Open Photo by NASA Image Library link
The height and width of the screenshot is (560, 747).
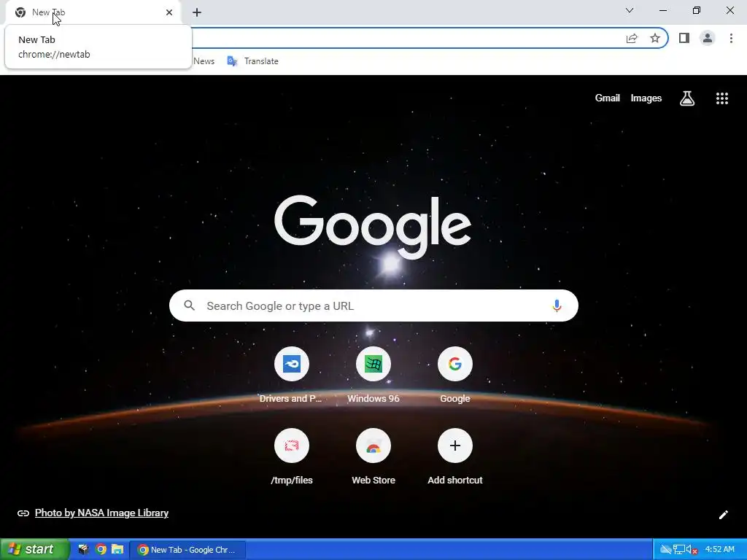point(101,513)
